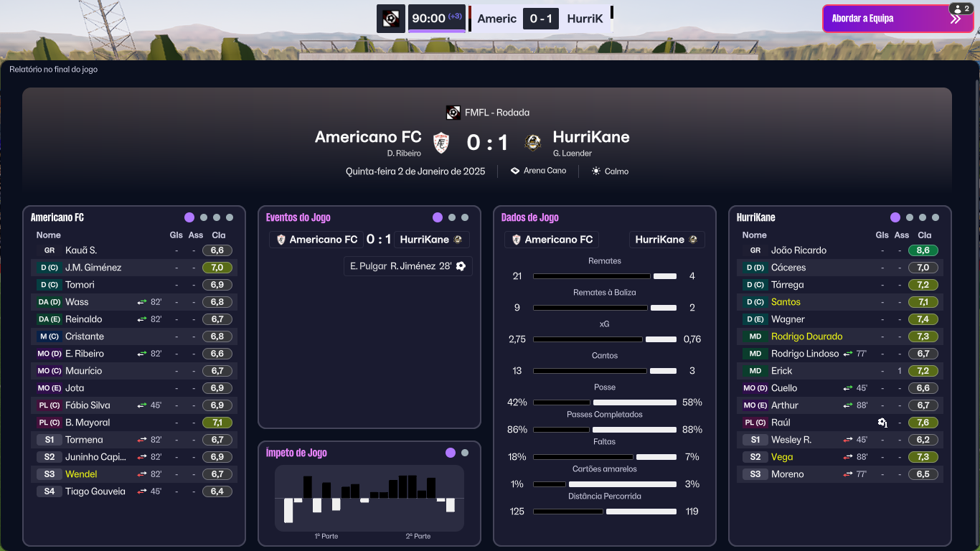The width and height of the screenshot is (980, 551).
Task: Open player Santos in HurriKane list
Action: tap(786, 302)
